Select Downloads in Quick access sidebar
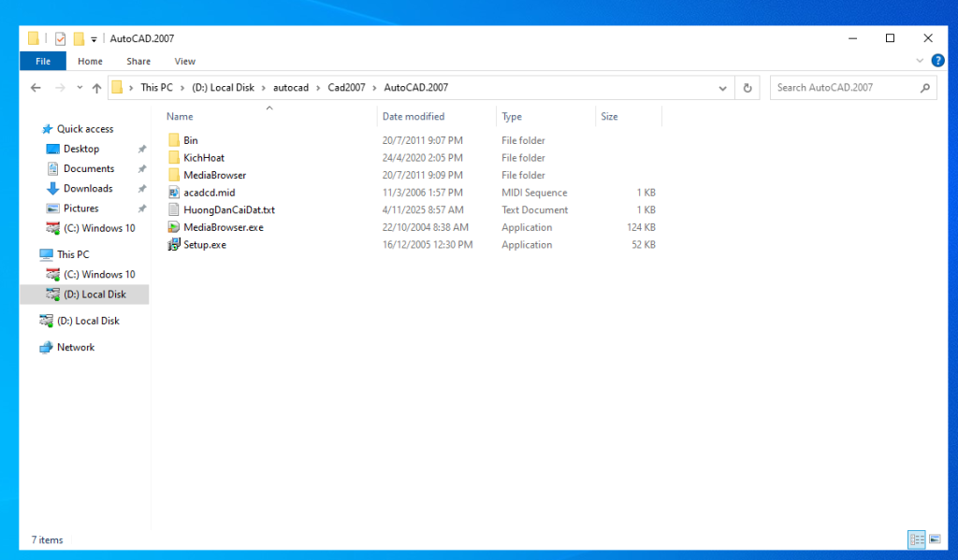Screen dimensions: 958x560 [88, 189]
